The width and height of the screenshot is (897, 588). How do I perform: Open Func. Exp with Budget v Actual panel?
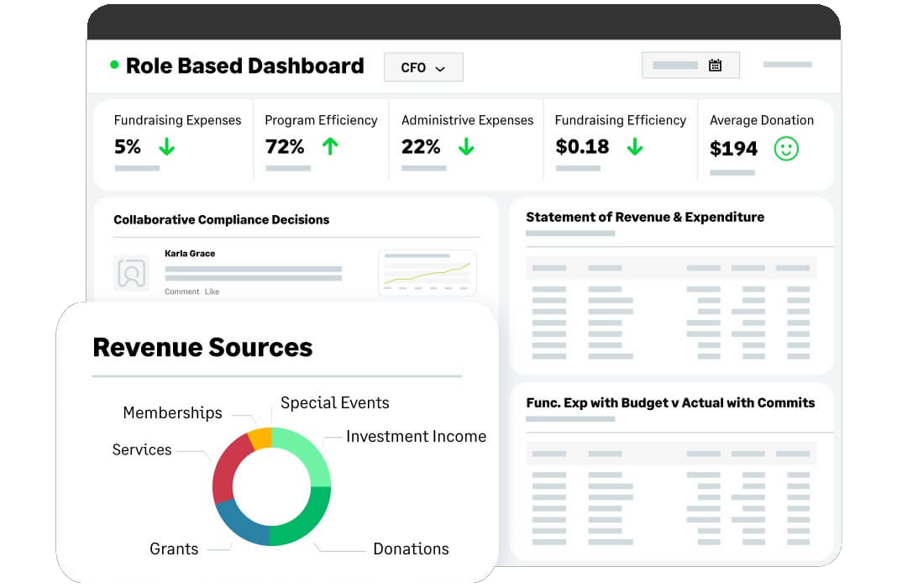click(670, 402)
